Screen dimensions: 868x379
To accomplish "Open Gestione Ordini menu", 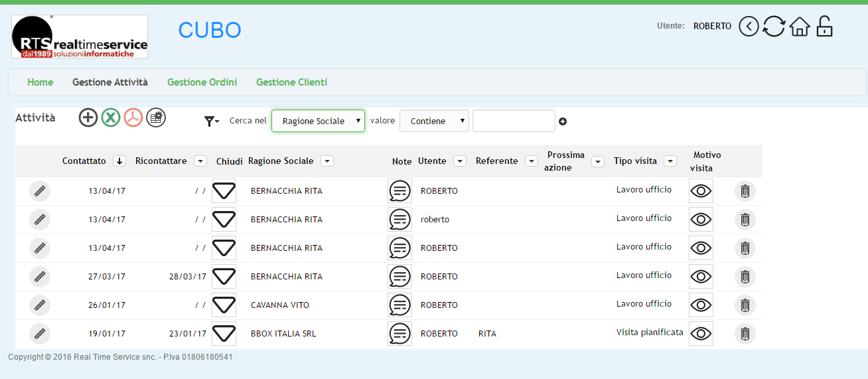I will click(x=202, y=82).
